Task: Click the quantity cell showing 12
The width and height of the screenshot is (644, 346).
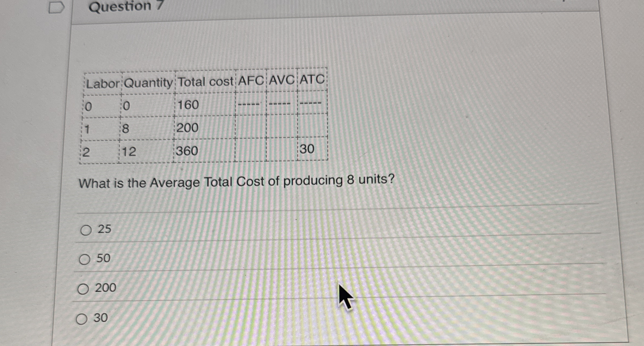Action: [x=129, y=152]
